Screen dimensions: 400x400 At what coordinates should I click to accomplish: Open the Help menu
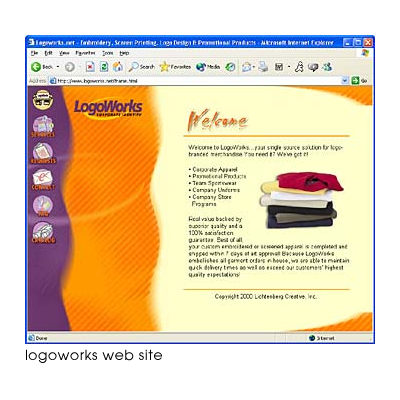tap(124, 53)
